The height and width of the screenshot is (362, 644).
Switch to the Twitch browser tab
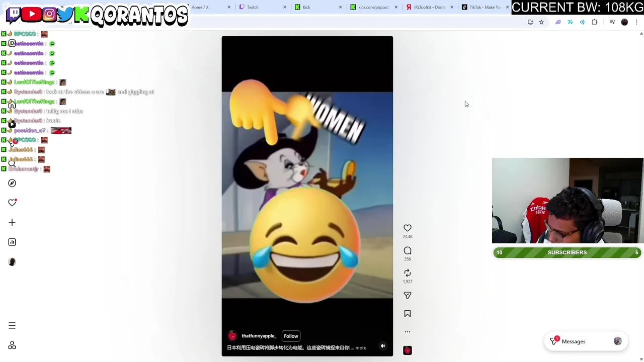(263, 7)
